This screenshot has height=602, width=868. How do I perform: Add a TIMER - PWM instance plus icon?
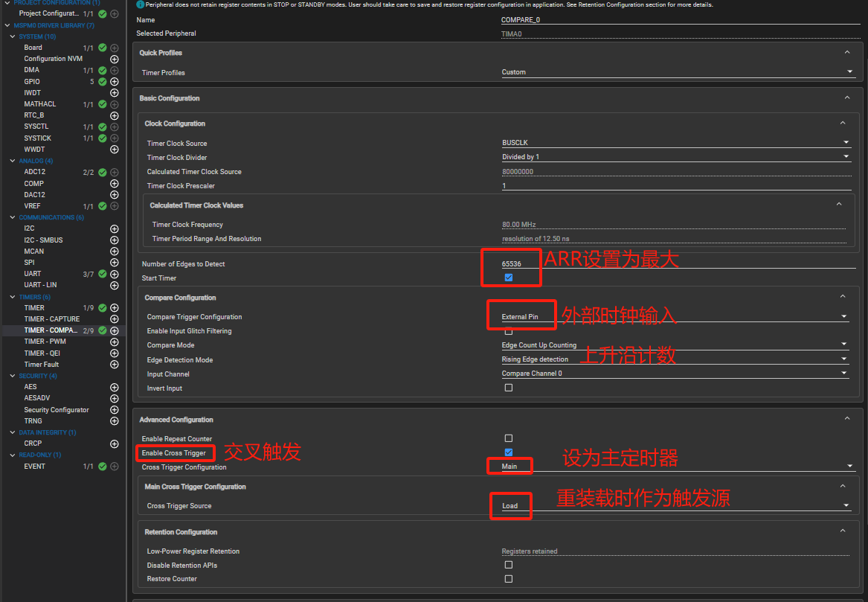(115, 342)
